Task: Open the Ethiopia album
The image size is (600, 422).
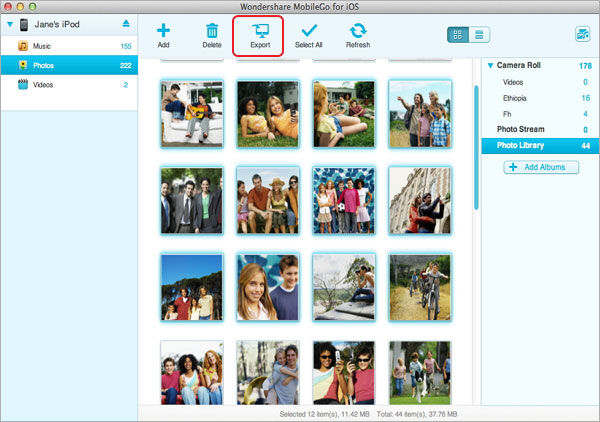Action: click(x=540, y=98)
